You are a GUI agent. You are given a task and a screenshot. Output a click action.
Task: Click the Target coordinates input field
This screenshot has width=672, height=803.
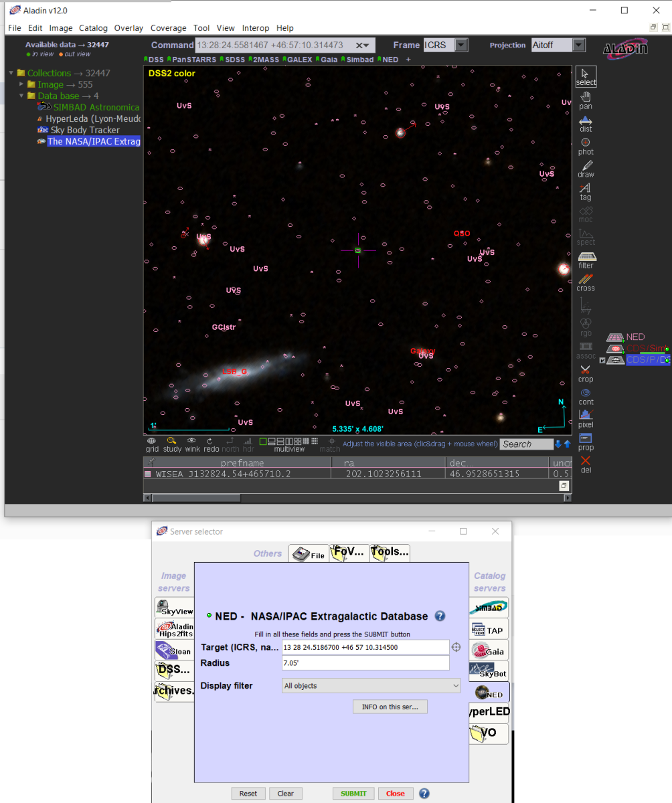click(365, 647)
